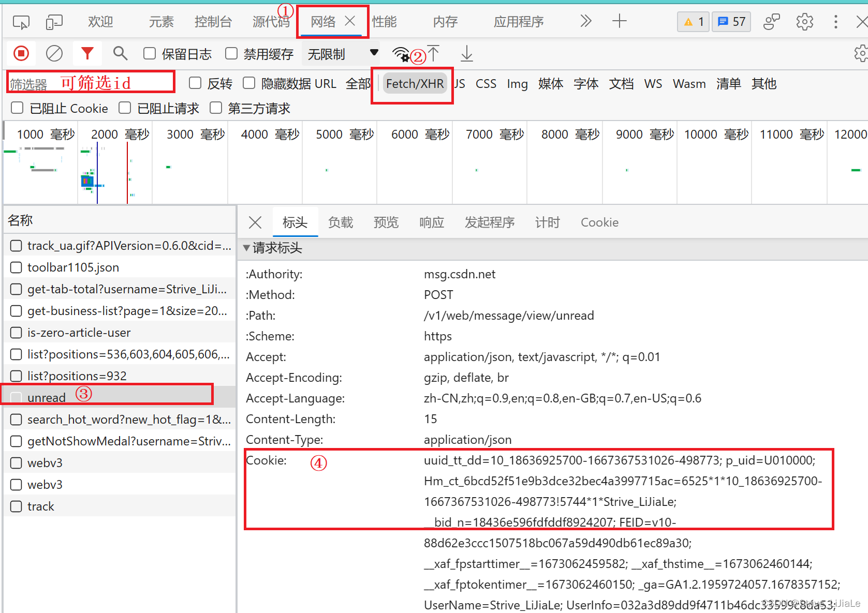Show more tabs chevron
Viewport: 868px width, 613px height.
click(x=585, y=21)
